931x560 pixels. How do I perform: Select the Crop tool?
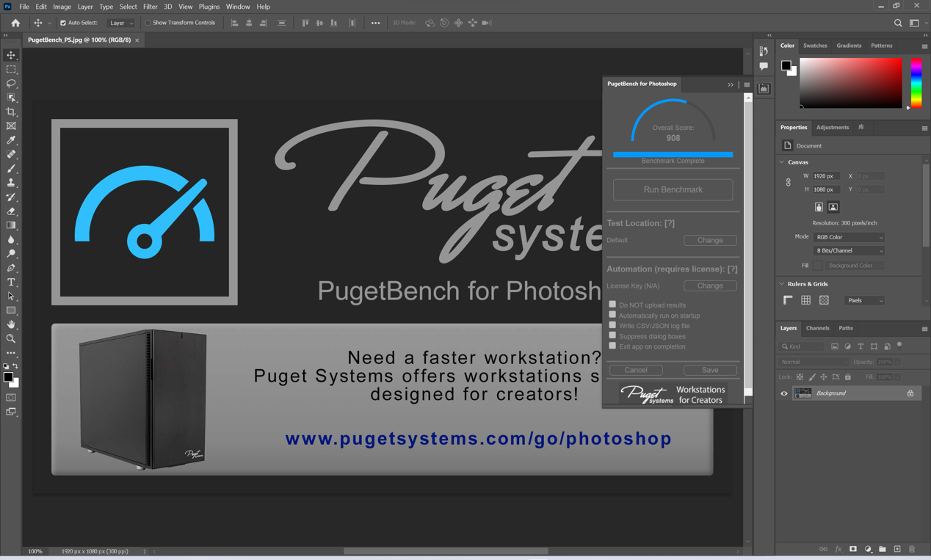click(11, 112)
